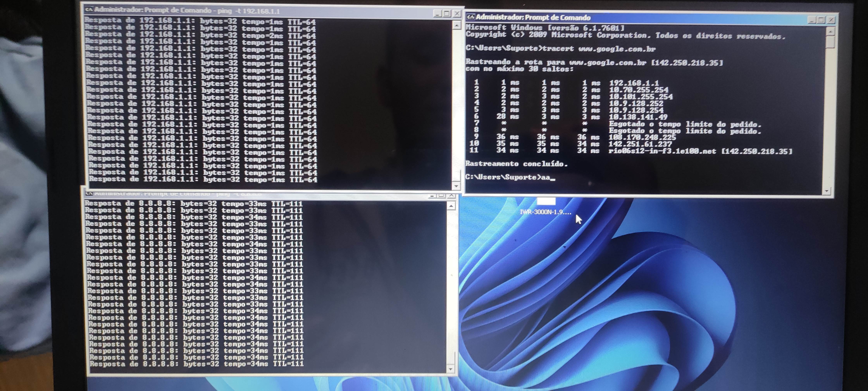Maximize the ping 192.168.1.1 window

(x=447, y=14)
